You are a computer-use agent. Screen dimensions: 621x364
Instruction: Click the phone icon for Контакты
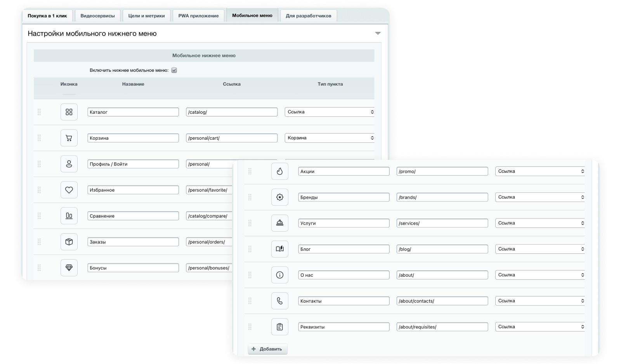pyautogui.click(x=280, y=301)
